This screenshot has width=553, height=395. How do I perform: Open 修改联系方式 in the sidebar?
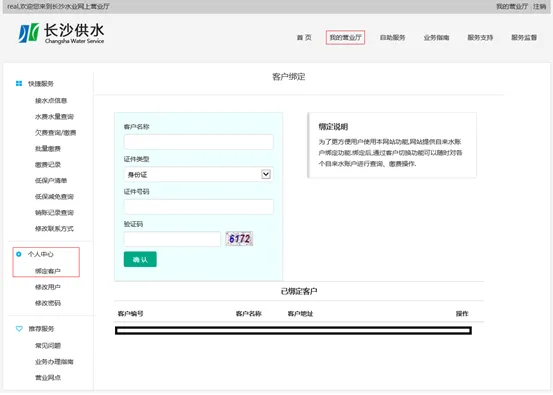54,229
